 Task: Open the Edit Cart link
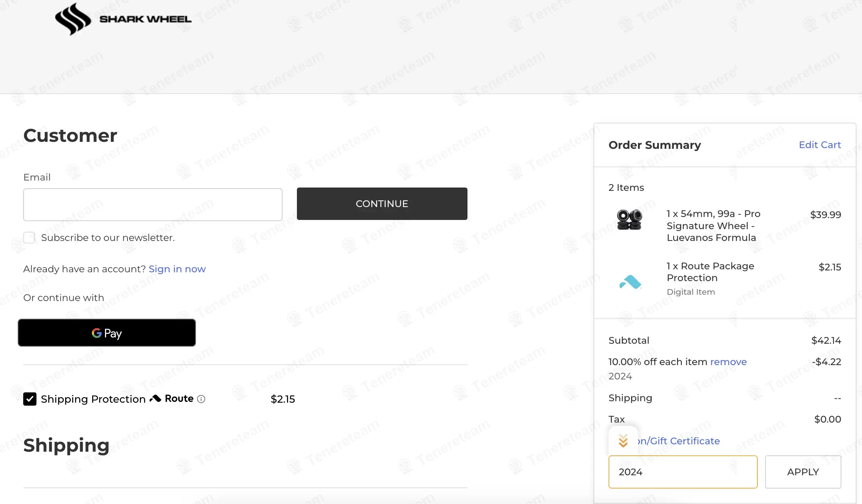(x=820, y=145)
